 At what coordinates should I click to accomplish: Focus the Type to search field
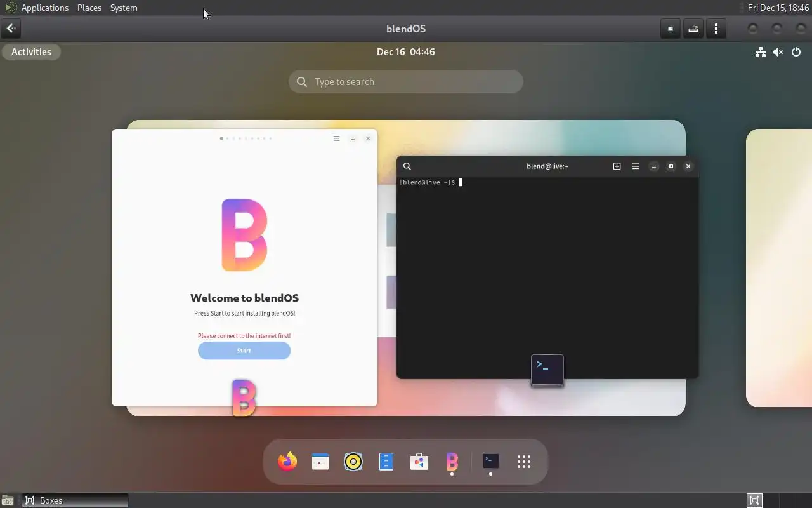pyautogui.click(x=406, y=82)
